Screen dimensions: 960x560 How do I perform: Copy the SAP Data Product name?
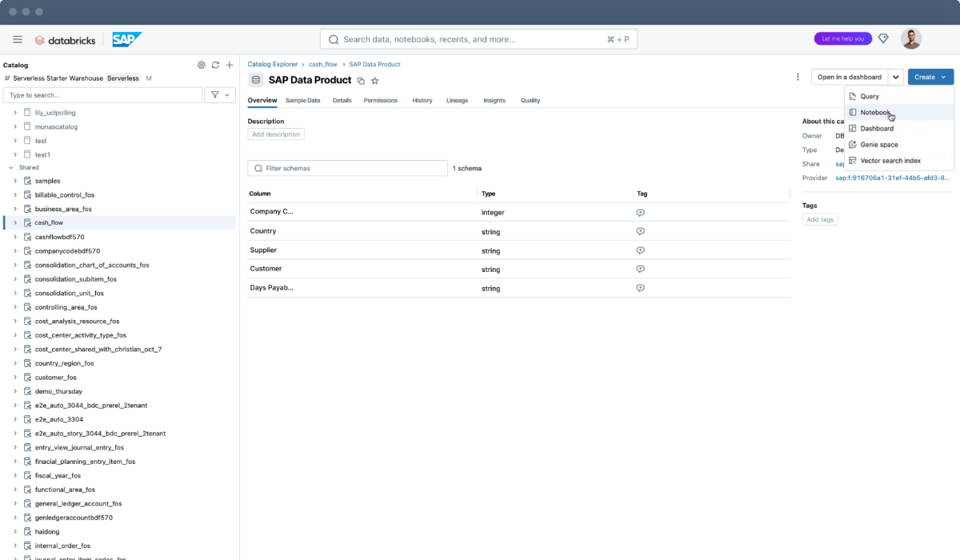tap(361, 81)
